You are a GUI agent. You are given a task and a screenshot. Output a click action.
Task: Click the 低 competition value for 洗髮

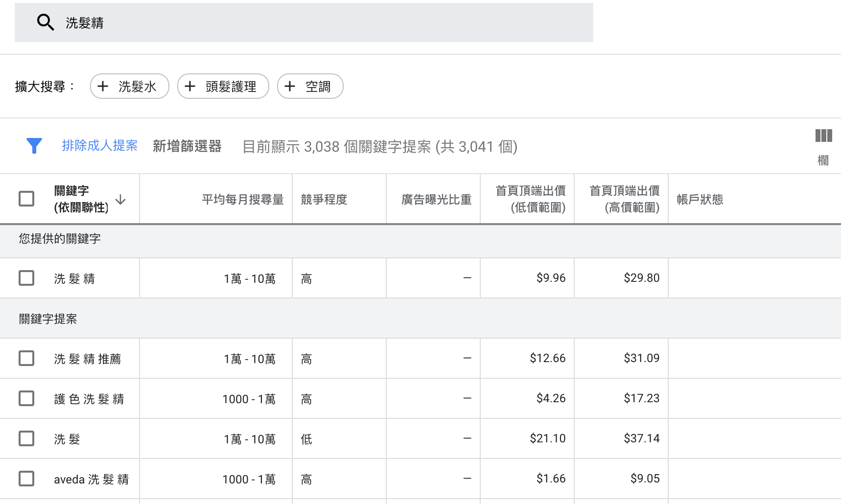(x=306, y=439)
